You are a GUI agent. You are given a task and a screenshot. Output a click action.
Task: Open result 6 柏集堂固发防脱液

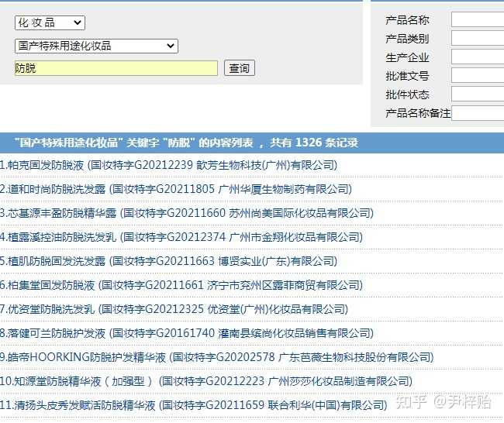point(181,285)
